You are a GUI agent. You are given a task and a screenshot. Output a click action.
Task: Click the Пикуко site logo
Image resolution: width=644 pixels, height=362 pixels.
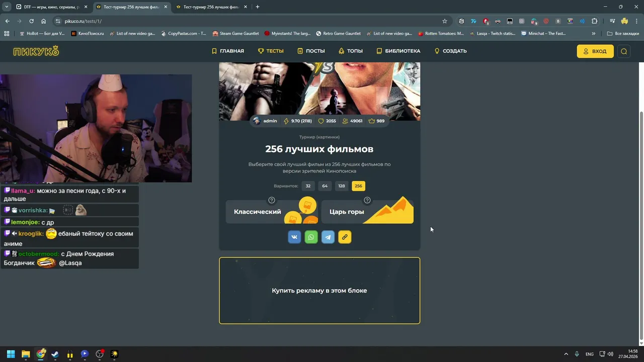tap(36, 51)
